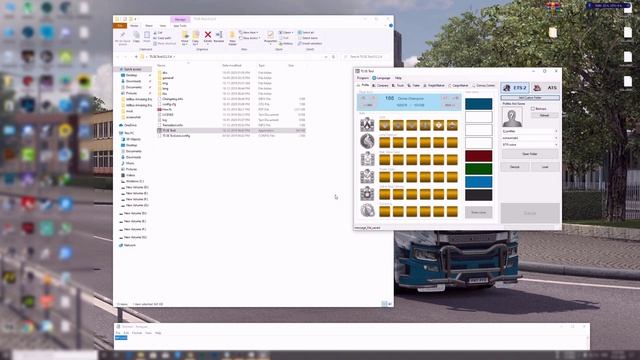Switch to the FreightMarket tab
The image size is (640, 360).
pyautogui.click(x=433, y=85)
